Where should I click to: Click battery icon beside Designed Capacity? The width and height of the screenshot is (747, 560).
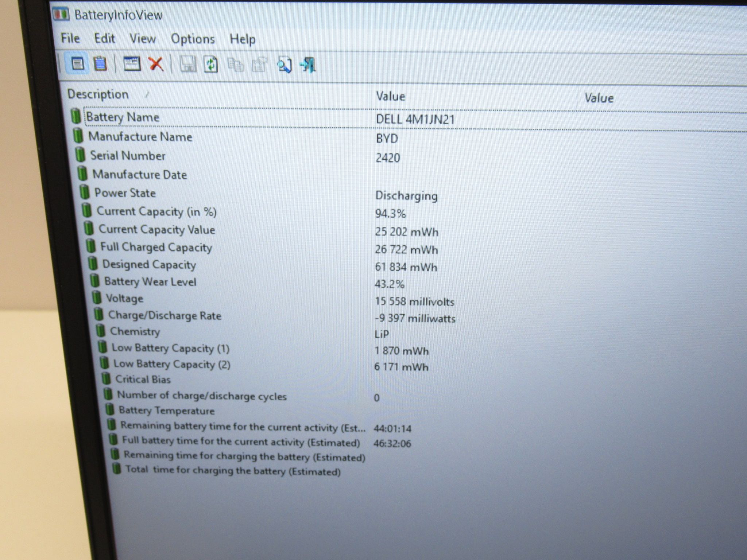[x=93, y=263]
